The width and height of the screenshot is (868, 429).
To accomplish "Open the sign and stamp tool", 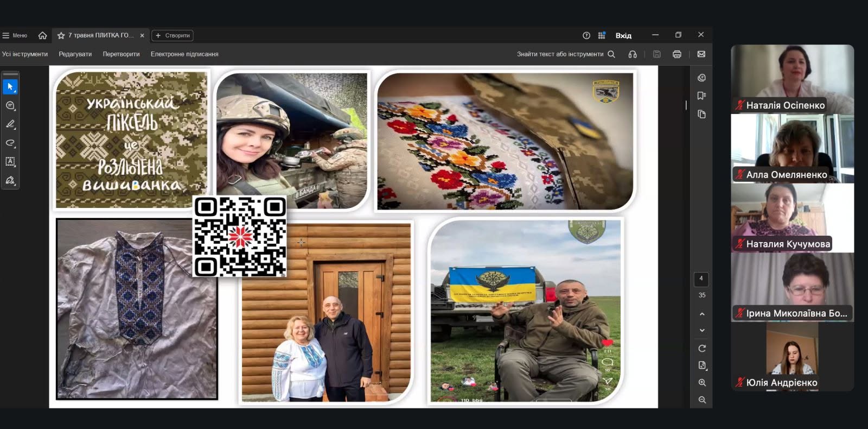I will tap(10, 180).
